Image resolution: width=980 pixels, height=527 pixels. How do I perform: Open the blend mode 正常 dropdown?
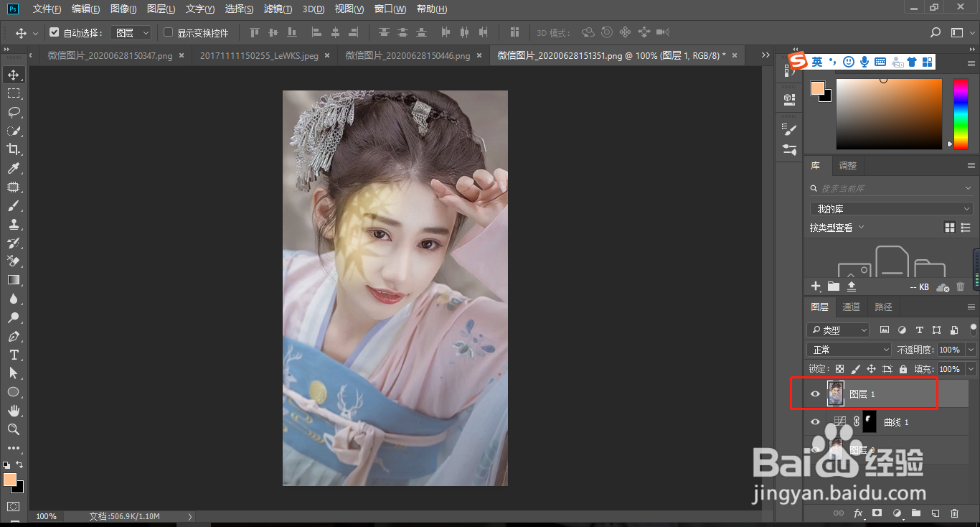pyautogui.click(x=849, y=350)
